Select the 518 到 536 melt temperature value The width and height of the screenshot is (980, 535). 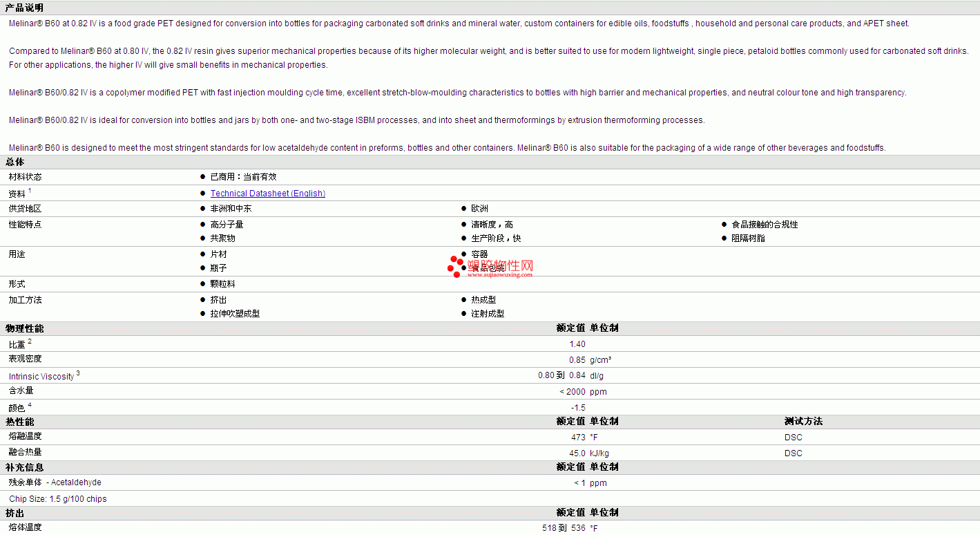point(564,528)
